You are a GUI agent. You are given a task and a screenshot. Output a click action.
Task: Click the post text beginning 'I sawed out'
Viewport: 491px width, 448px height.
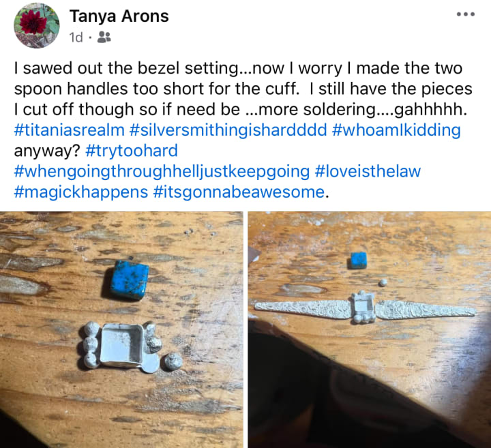(x=243, y=89)
